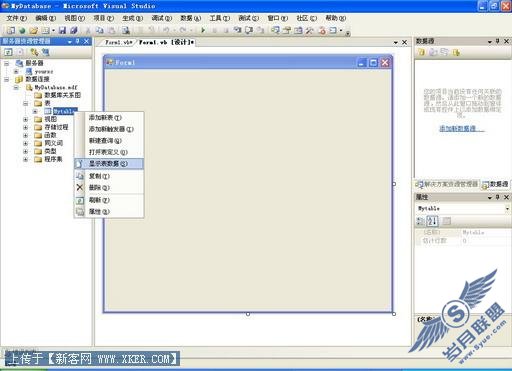Click the last icon in the 数据源 panel toolbar
The height and width of the screenshot is (371, 512).
(456, 52)
